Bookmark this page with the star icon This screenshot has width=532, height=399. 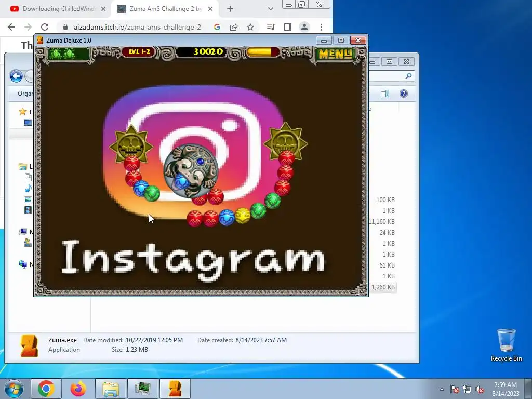[250, 27]
